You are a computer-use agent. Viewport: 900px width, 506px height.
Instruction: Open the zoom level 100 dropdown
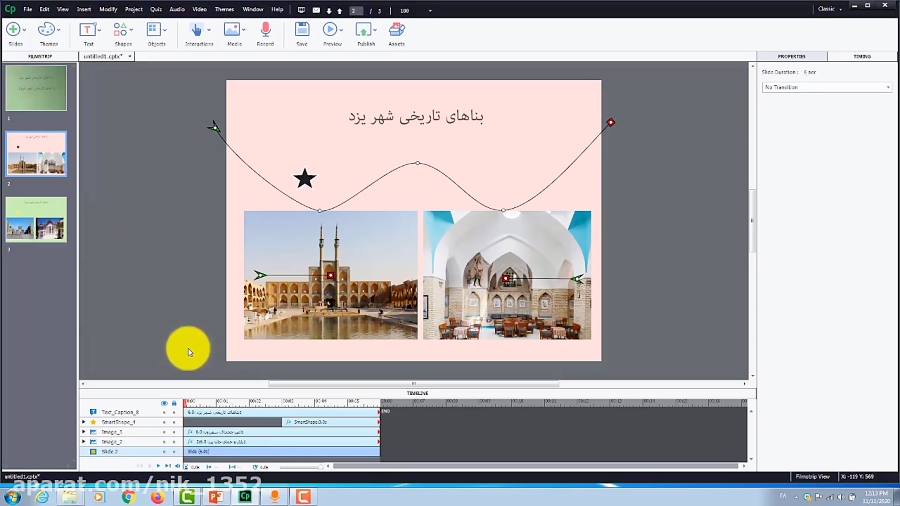pyautogui.click(x=430, y=11)
